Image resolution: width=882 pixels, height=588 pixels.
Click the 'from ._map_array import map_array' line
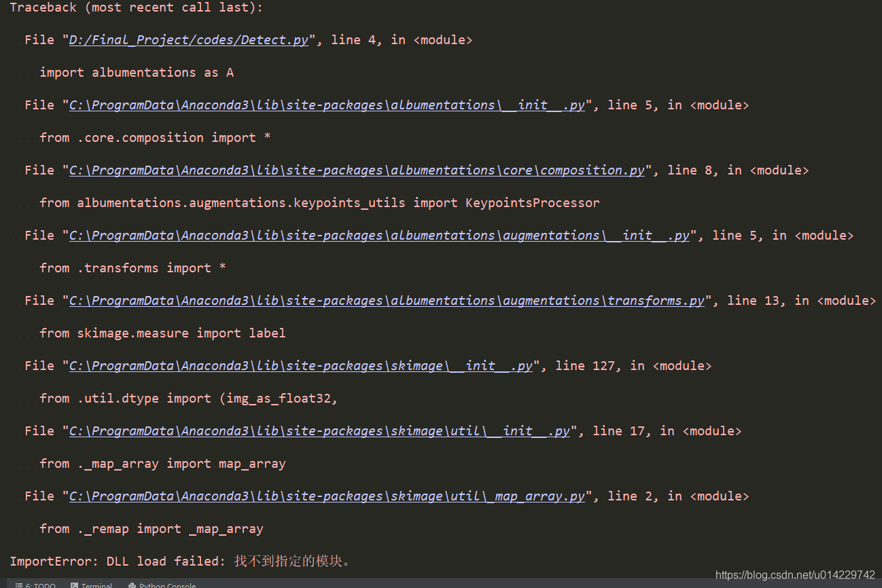click(162, 464)
